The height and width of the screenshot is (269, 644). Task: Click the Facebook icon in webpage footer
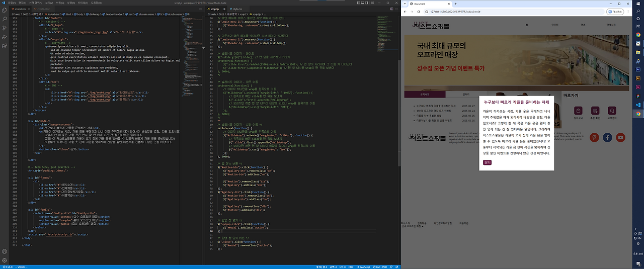pos(607,138)
